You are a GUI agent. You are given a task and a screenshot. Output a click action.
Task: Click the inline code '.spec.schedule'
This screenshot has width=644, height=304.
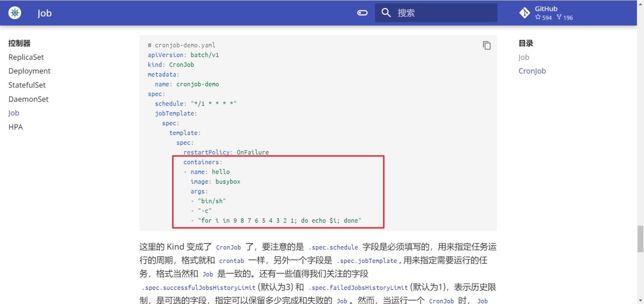tap(333, 247)
